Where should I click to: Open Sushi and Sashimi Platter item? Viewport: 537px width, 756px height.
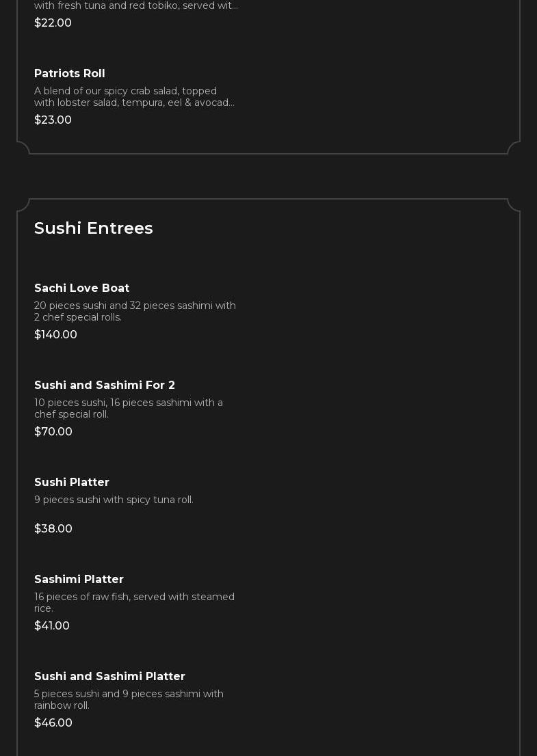point(109,675)
